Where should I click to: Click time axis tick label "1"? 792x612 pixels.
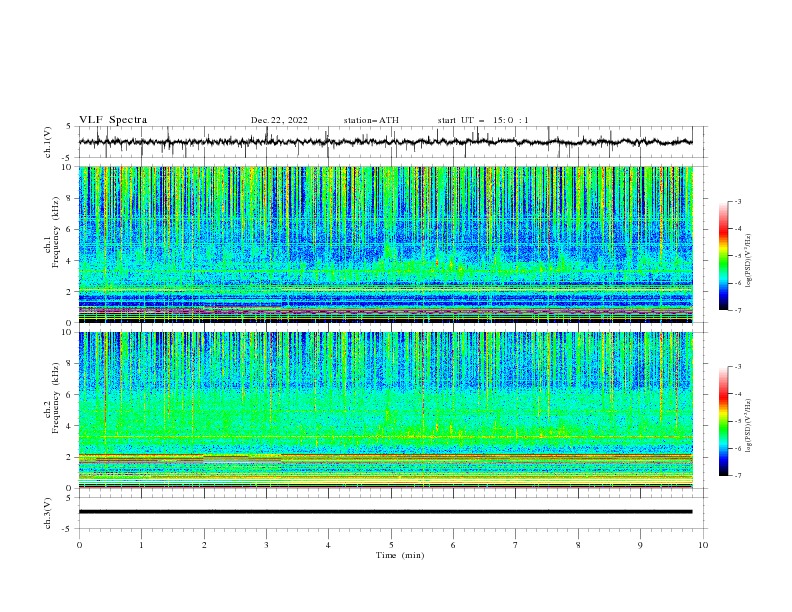pyautogui.click(x=141, y=545)
